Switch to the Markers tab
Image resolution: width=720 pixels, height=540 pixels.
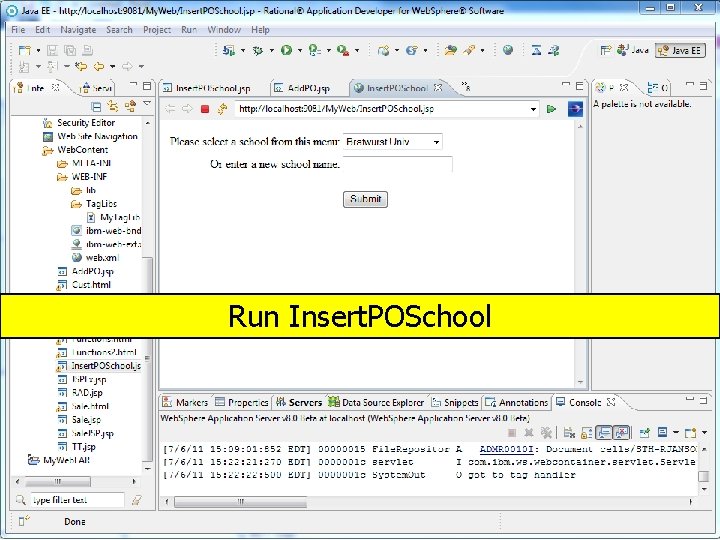(185, 403)
